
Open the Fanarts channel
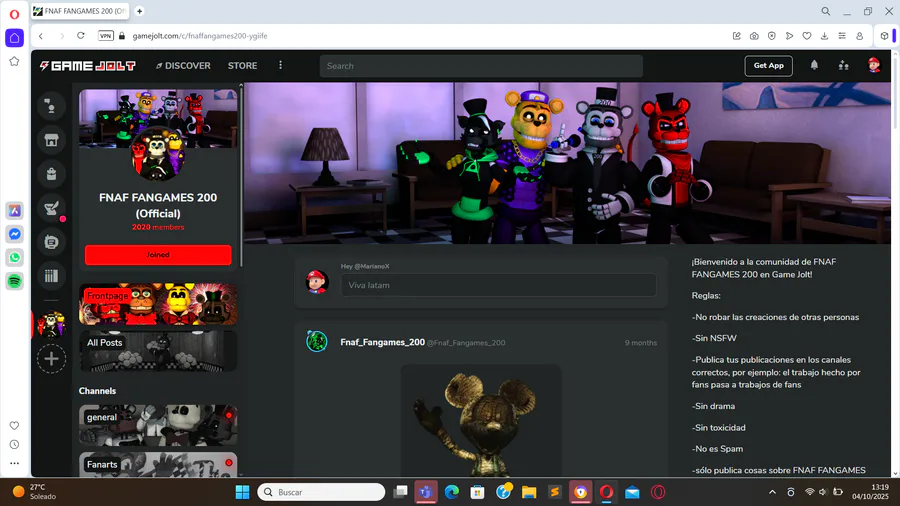(x=158, y=465)
